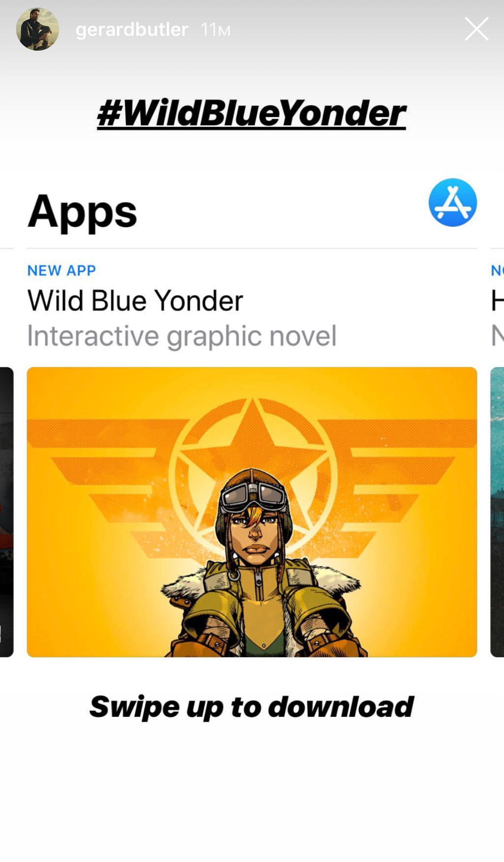Click the cut-off blue label at right edge
The width and height of the screenshot is (504, 862).
pyautogui.click(x=497, y=270)
